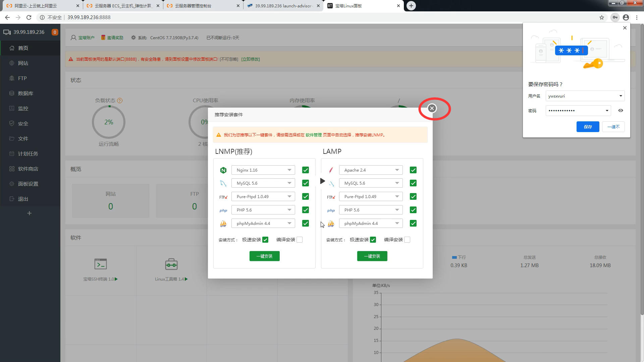This screenshot has width=644, height=362.
Task: Uncheck LNMP PHP 5.6 checkbox
Action: pyautogui.click(x=306, y=210)
